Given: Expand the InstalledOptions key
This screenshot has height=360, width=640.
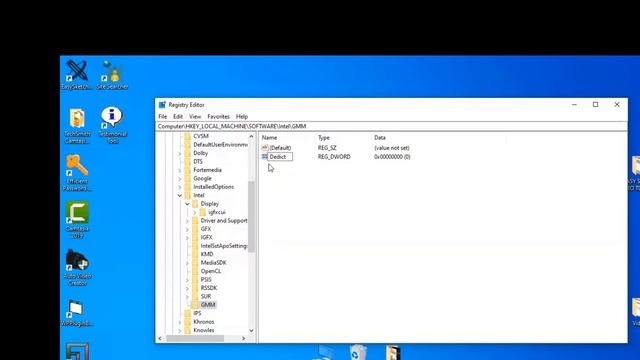Looking at the screenshot, I should point(180,187).
